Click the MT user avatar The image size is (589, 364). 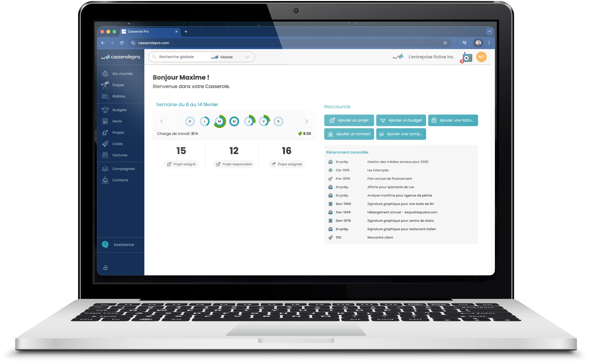[x=481, y=57]
